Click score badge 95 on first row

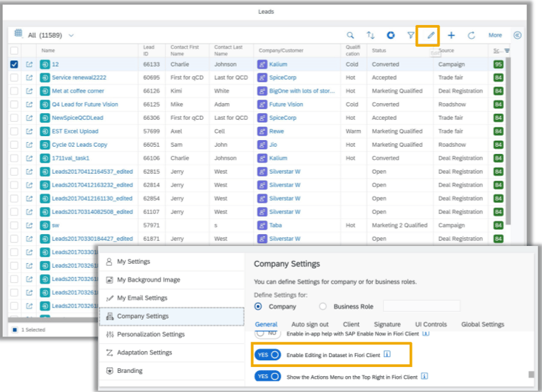click(x=498, y=64)
